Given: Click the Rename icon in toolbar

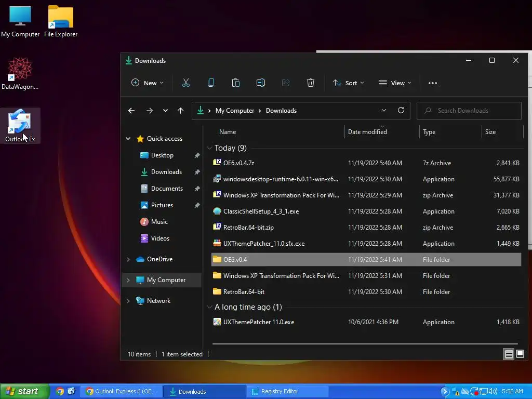Looking at the screenshot, I should [x=261, y=83].
